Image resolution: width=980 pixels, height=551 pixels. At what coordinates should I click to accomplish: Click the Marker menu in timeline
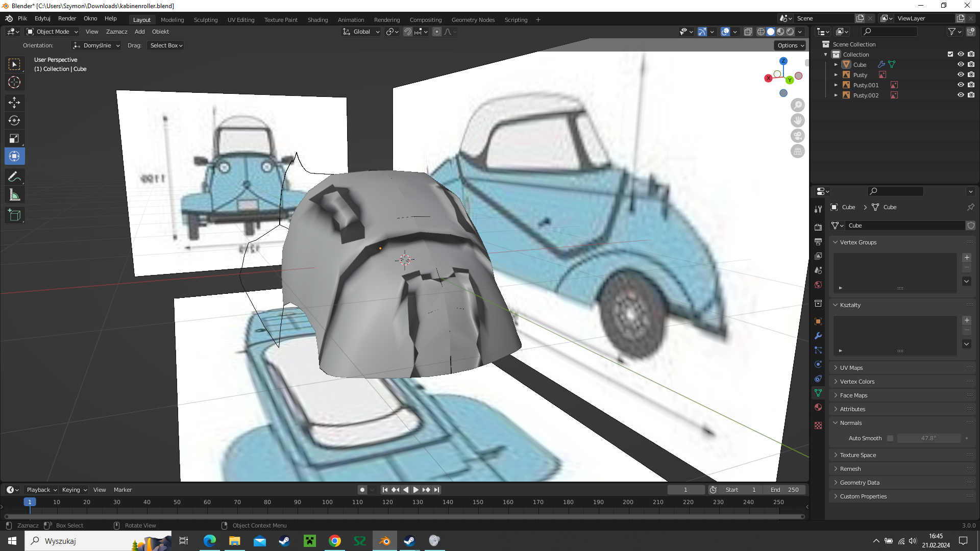[x=122, y=490]
